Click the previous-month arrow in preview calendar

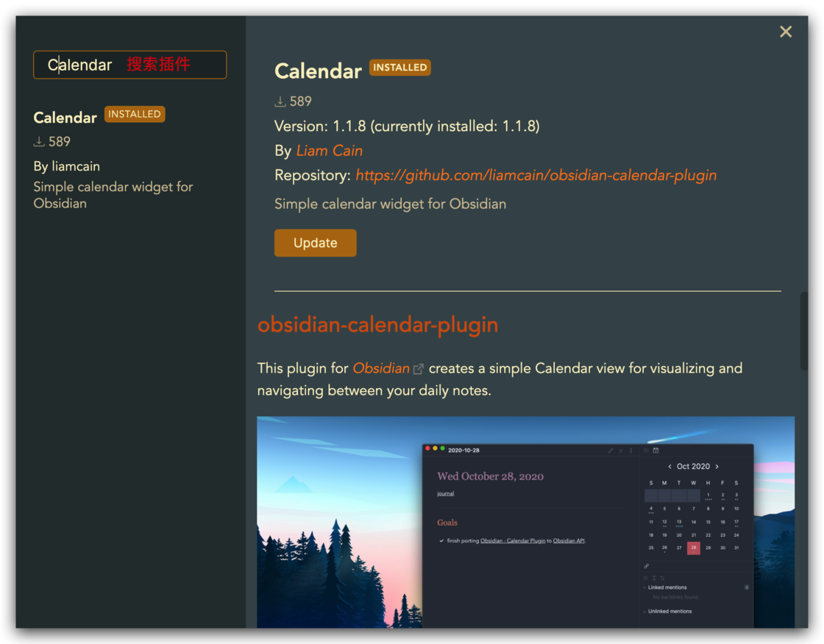pos(669,466)
